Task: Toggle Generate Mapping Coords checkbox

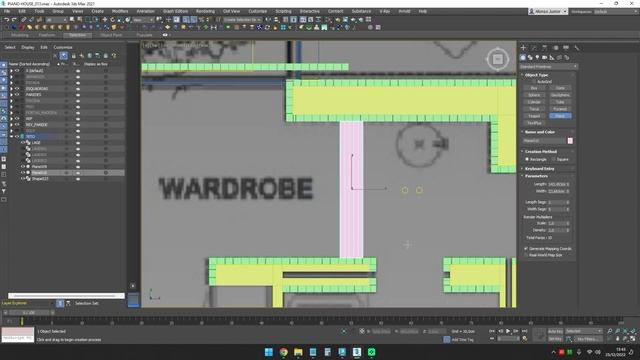Action: 526,249
